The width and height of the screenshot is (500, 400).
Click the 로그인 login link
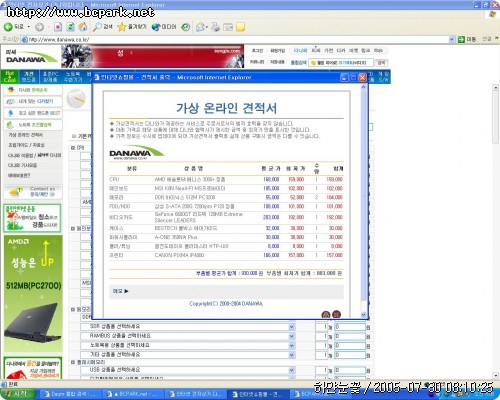click(x=257, y=51)
